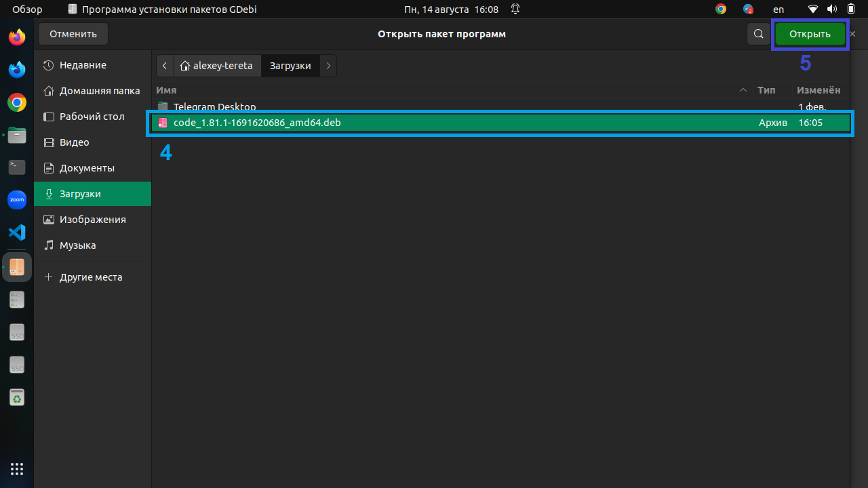Image resolution: width=868 pixels, height=488 pixels.
Task: Open the Wi-Fi status icon
Action: pyautogui.click(x=813, y=9)
